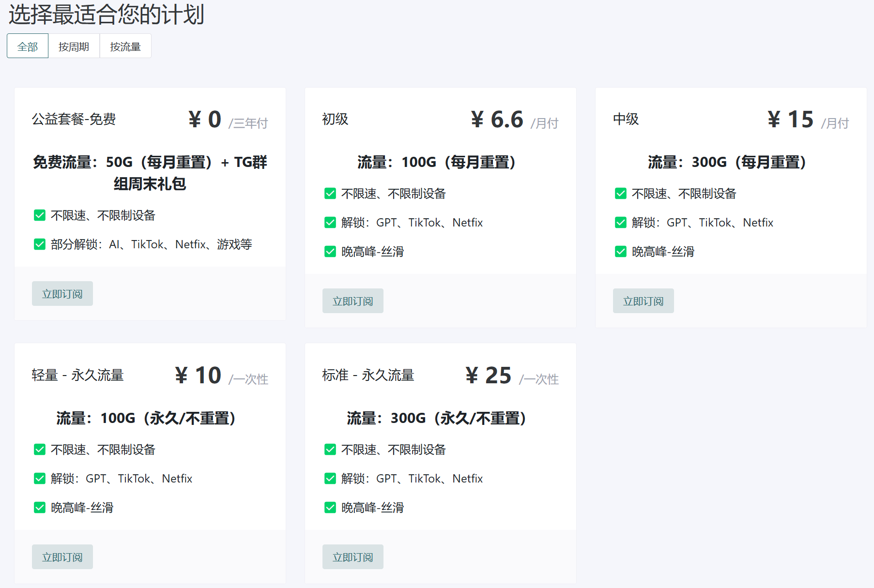Click check icon beside 解锁 in 标准 card
874x588 pixels.
330,479
